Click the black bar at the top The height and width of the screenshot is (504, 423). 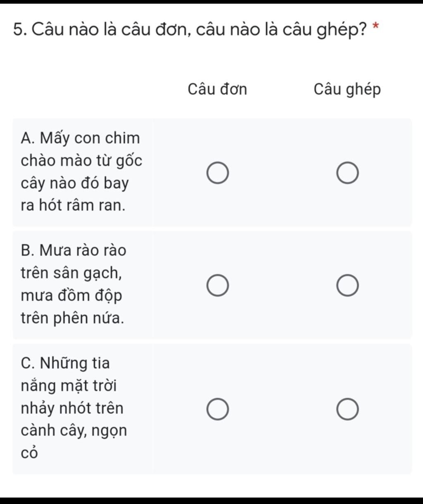(211, 2)
